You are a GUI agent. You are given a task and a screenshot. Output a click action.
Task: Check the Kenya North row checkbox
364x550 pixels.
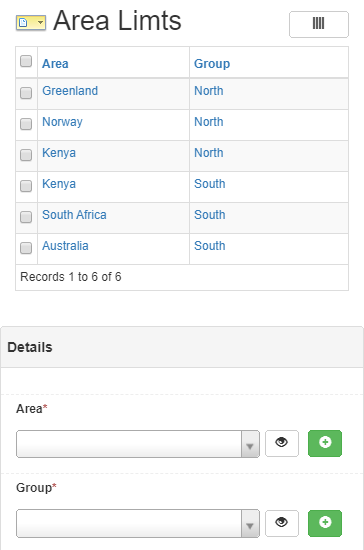[x=26, y=155]
